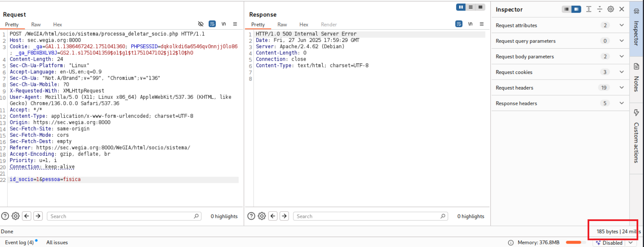Click response search magnifier icon
644x247 pixels.
tap(443, 216)
